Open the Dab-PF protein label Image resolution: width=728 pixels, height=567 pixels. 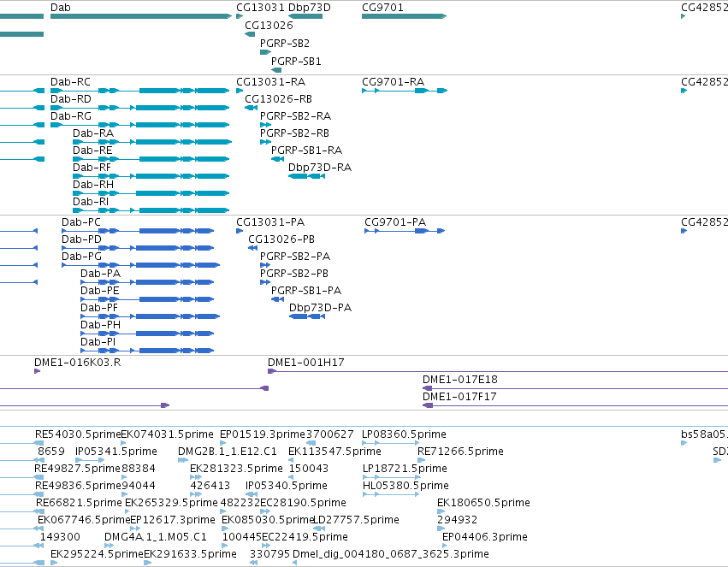click(x=99, y=309)
